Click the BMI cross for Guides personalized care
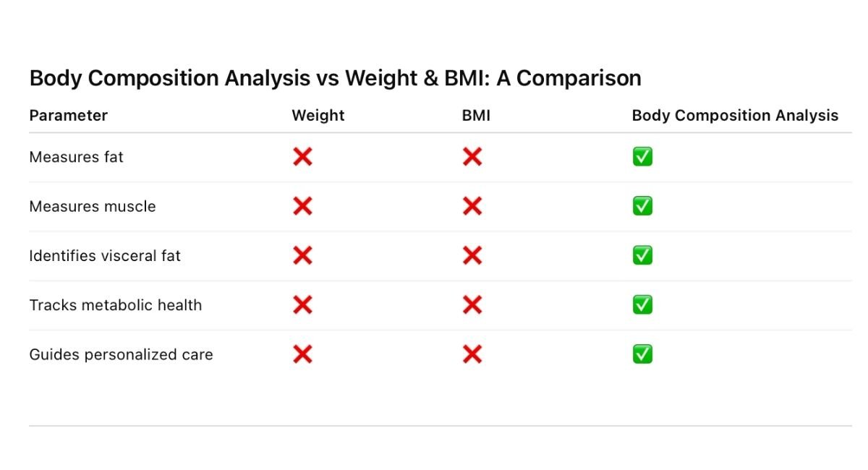 pos(472,354)
